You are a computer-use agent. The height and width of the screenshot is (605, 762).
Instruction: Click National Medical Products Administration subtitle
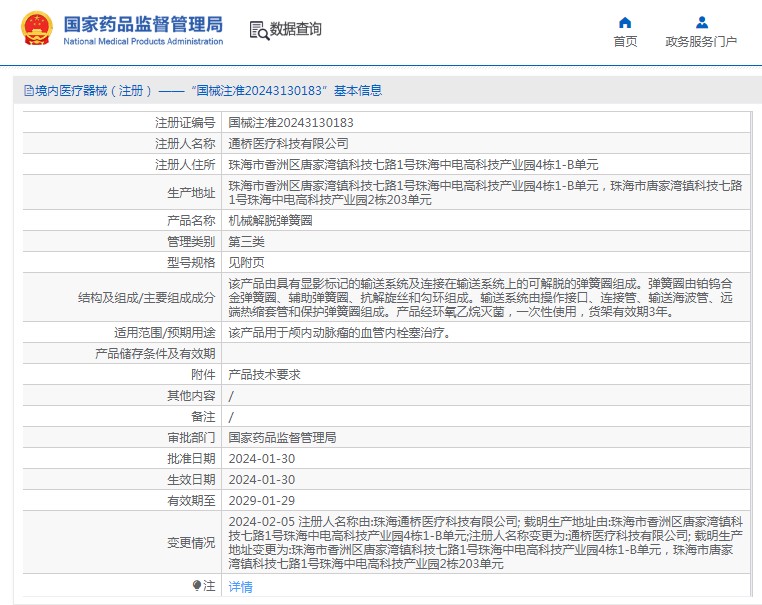tap(143, 42)
